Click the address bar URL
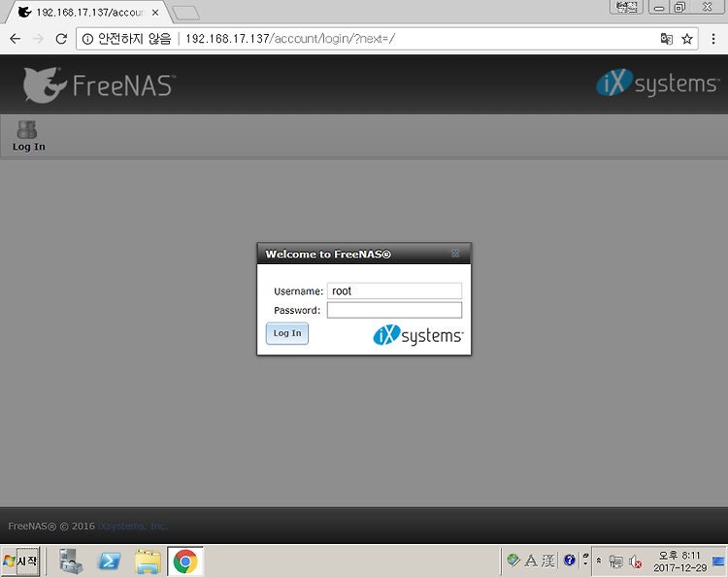This screenshot has width=728, height=578. coord(290,39)
